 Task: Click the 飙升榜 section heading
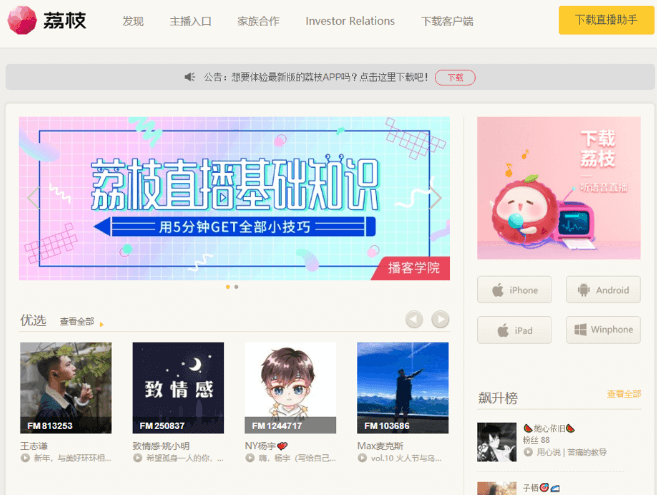pos(498,397)
